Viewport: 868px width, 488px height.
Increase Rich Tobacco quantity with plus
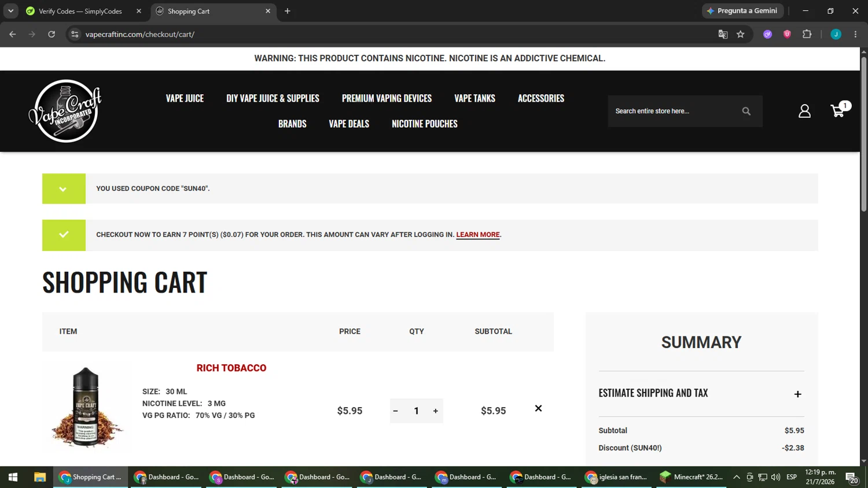tap(436, 411)
